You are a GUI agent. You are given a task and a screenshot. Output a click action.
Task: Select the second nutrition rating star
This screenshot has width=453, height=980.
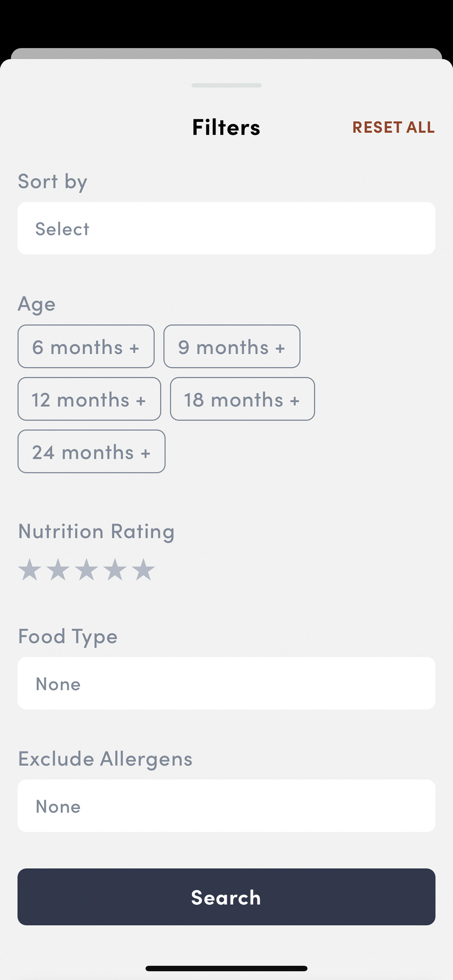pyautogui.click(x=58, y=570)
